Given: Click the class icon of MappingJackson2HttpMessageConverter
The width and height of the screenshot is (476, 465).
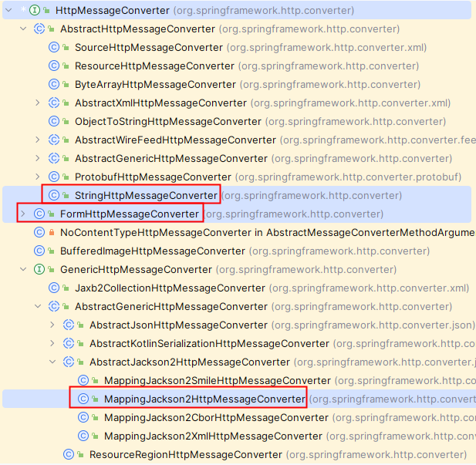Looking at the screenshot, I should tap(83, 399).
